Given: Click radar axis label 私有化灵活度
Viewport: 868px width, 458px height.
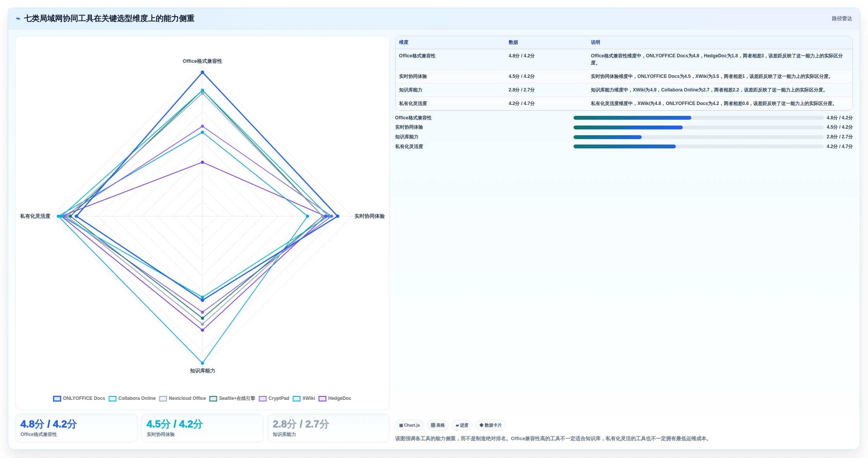Looking at the screenshot, I should tap(35, 216).
